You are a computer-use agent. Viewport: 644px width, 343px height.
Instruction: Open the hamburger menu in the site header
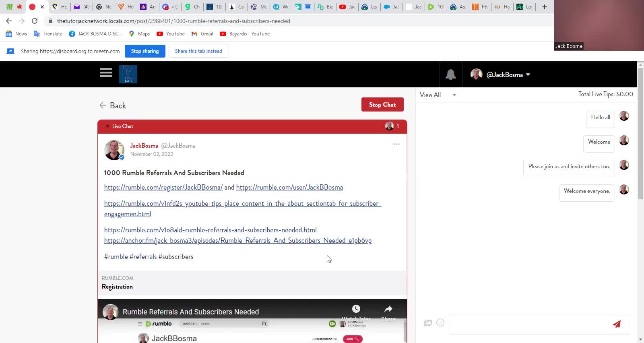click(106, 73)
